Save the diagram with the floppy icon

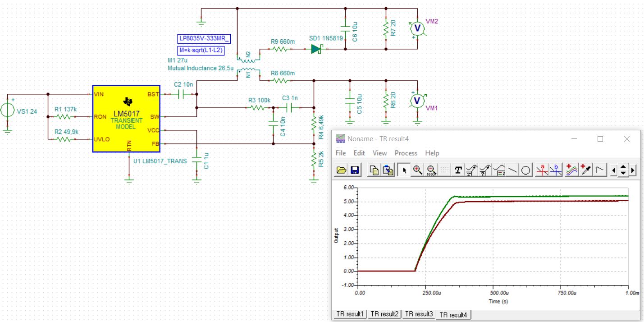tap(354, 170)
